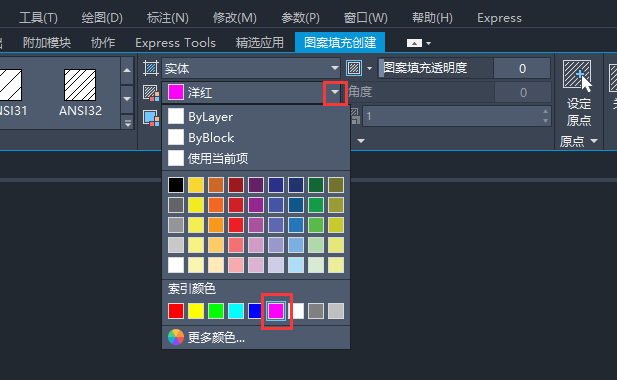Select blue index color swatch
The width and height of the screenshot is (617, 380).
pos(256,311)
